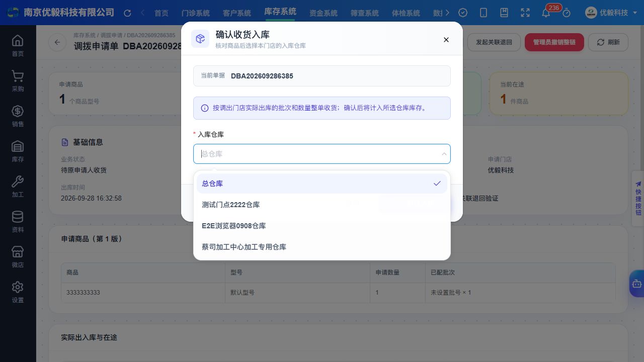
Task: Click the 发起关联退回 button
Action: (494, 42)
